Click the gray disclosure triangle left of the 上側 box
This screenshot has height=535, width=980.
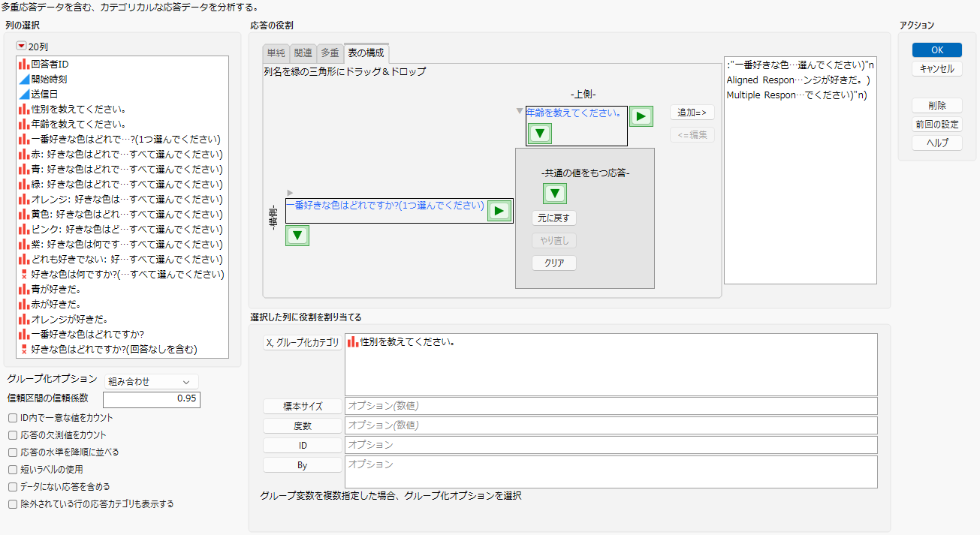click(520, 111)
